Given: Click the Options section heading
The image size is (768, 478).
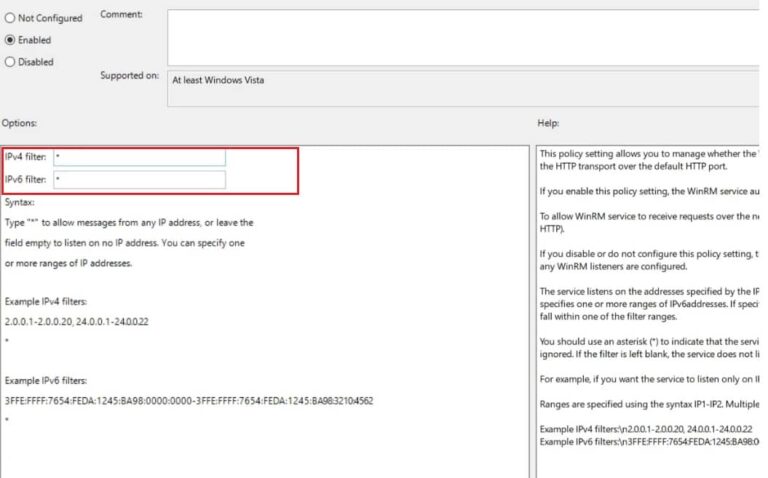Looking at the screenshot, I should [19, 123].
